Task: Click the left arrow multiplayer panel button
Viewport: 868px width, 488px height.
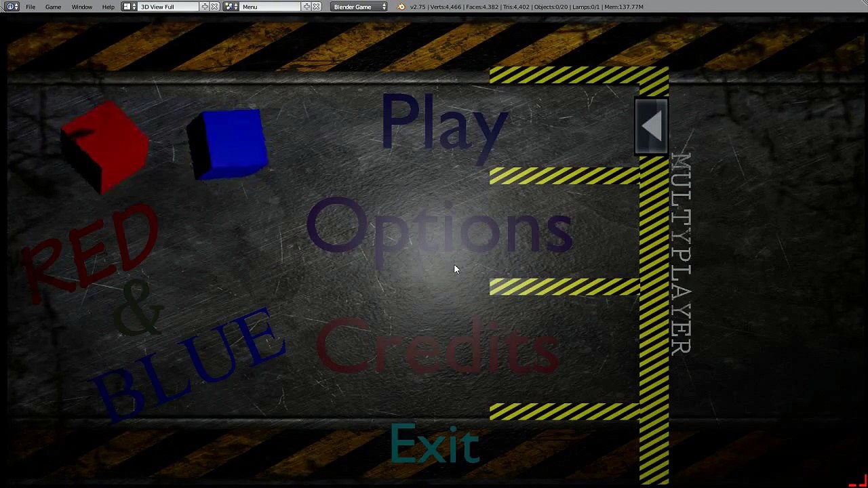Action: coord(652,127)
